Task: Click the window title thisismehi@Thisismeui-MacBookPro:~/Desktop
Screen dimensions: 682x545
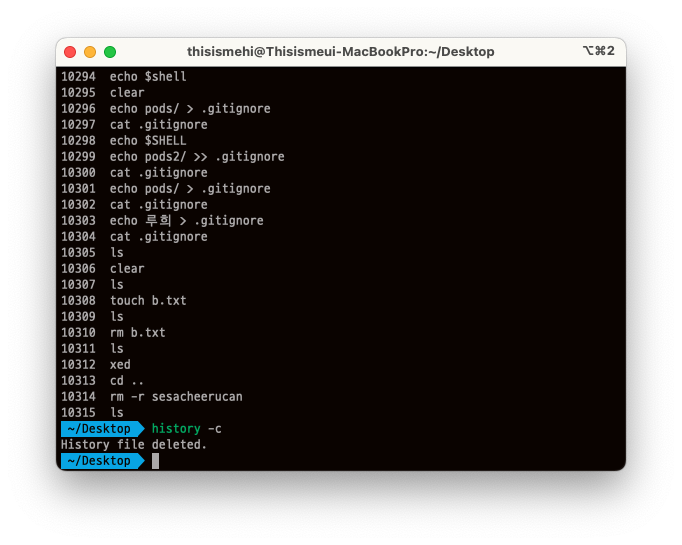Action: coord(341,52)
